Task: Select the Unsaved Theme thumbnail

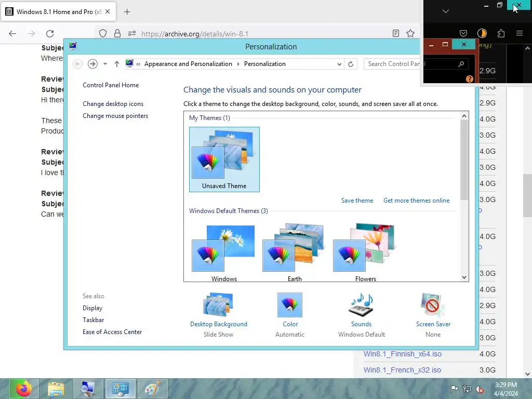Action: point(224,159)
